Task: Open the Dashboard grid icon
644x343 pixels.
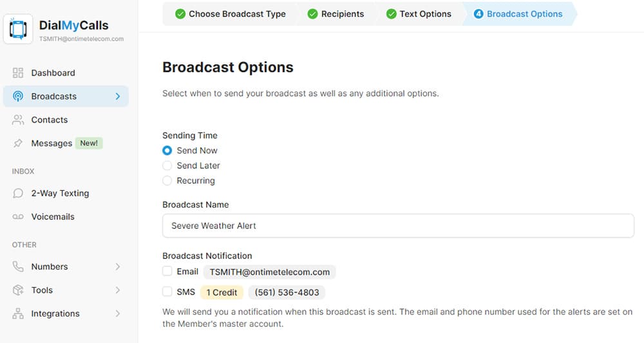Action: point(18,73)
